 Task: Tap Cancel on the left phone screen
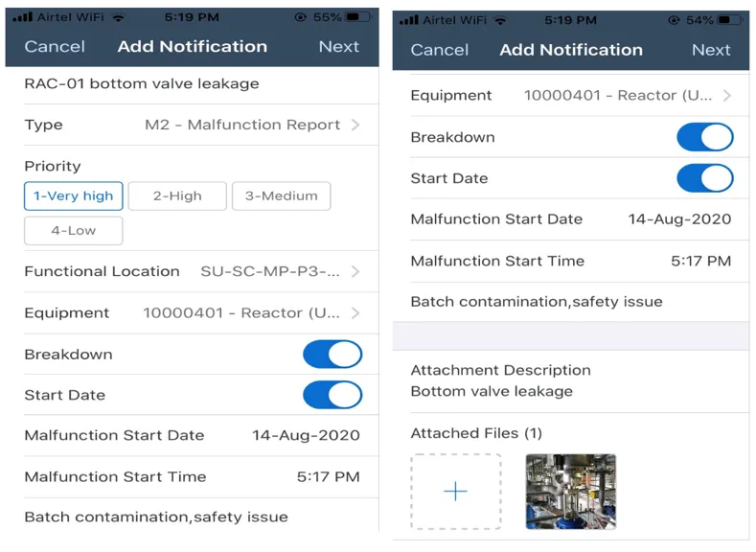pos(55,47)
